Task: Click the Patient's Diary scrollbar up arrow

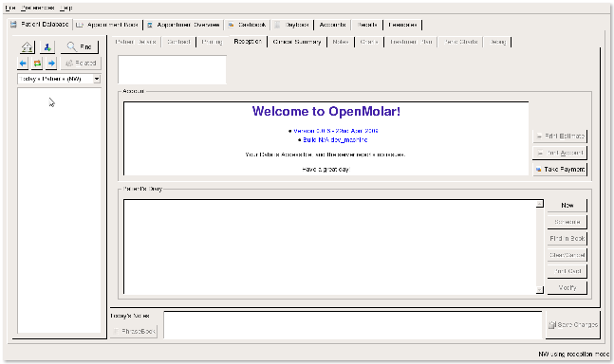Action: coord(540,204)
